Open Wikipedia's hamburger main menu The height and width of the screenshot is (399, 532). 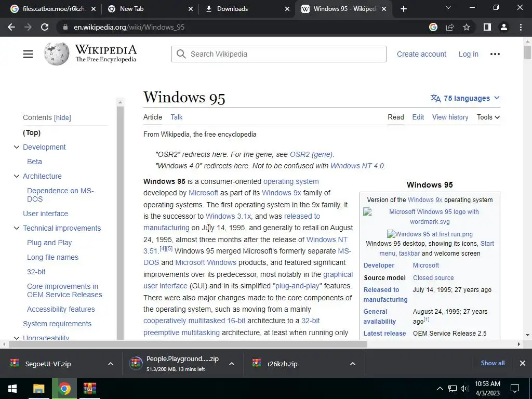pyautogui.click(x=28, y=54)
